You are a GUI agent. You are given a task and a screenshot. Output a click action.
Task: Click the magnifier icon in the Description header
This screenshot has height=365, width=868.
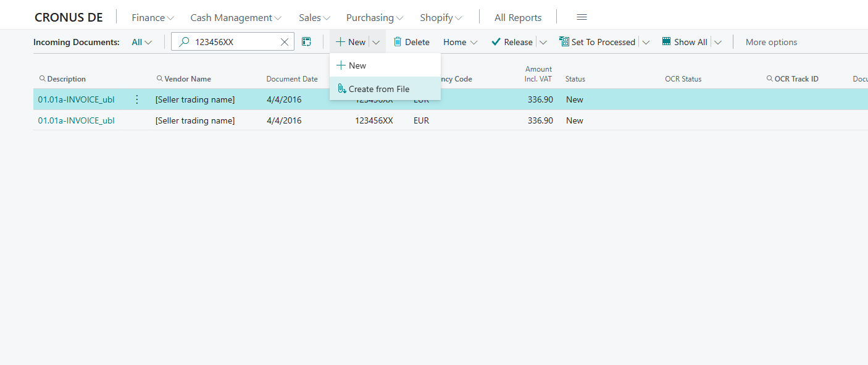(x=42, y=79)
